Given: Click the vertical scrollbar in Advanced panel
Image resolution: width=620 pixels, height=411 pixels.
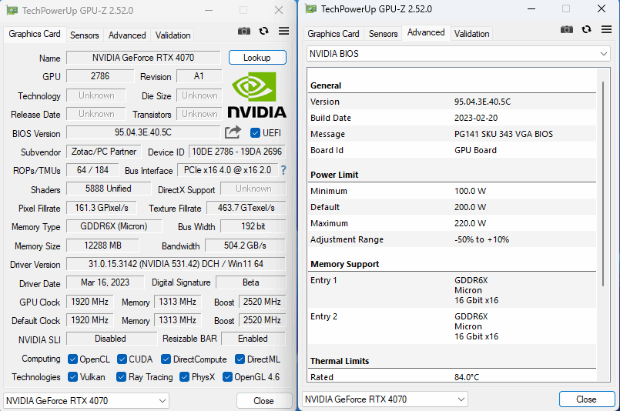Looking at the screenshot, I should 603,184.
